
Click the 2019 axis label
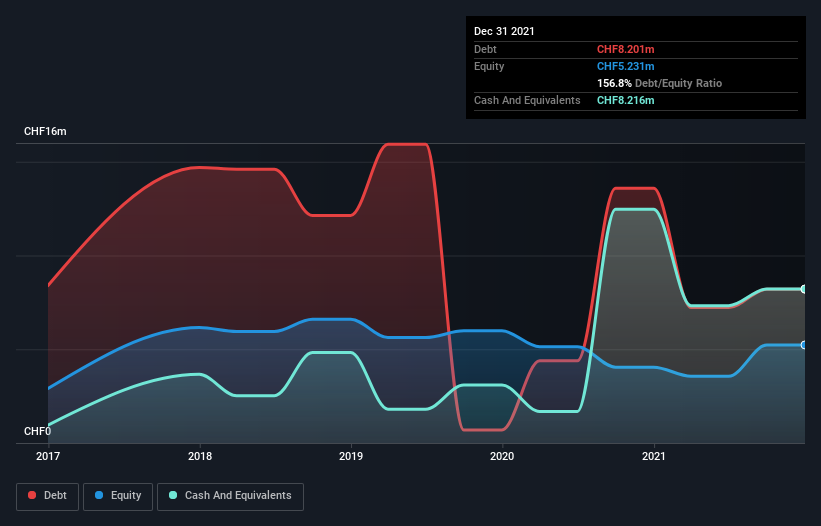pos(351,456)
